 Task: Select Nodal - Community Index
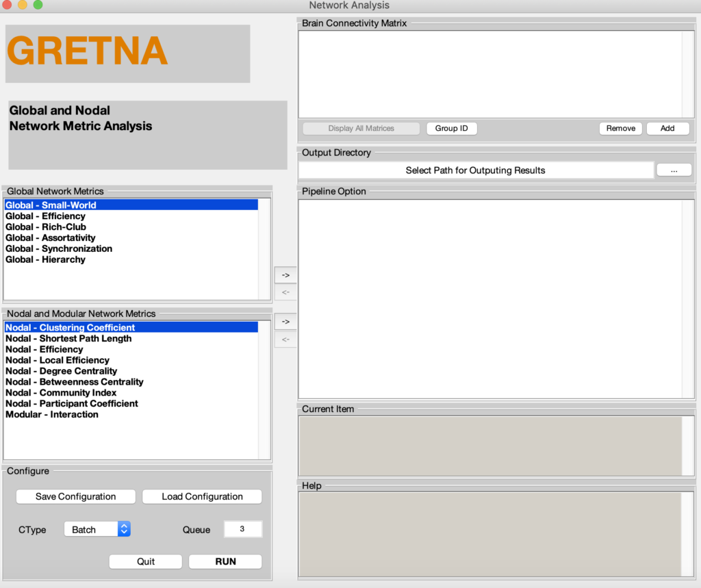[131, 393]
